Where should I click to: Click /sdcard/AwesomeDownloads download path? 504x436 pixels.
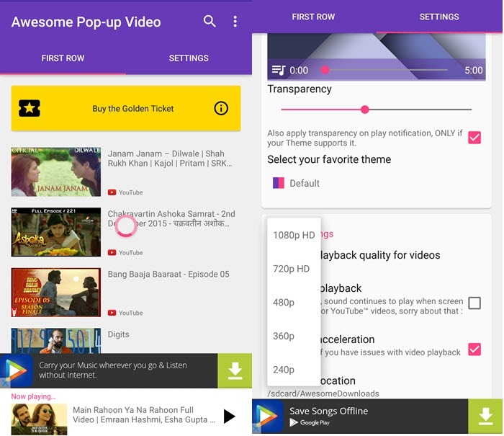323,393
